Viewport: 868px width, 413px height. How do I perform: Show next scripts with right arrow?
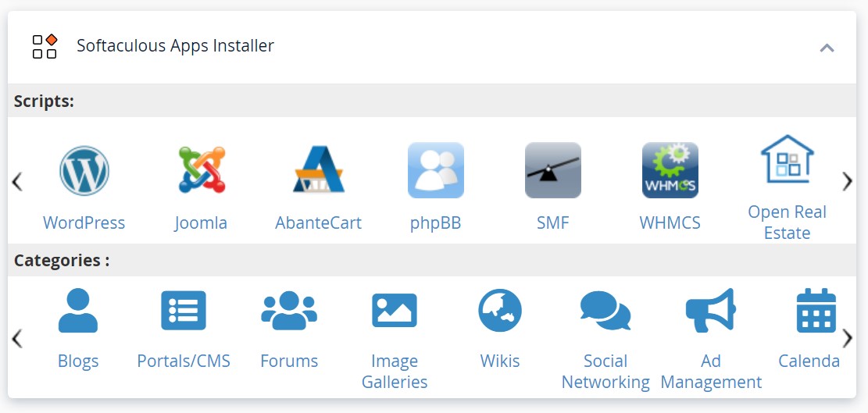(848, 181)
